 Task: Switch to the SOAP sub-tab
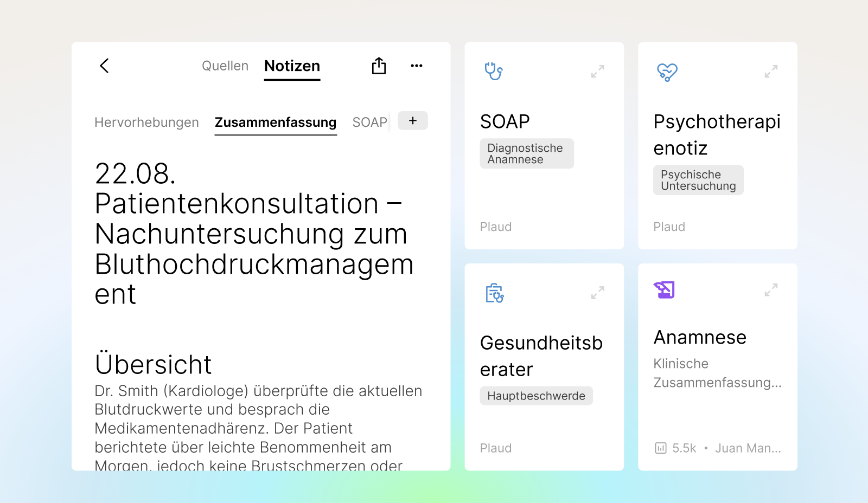369,122
